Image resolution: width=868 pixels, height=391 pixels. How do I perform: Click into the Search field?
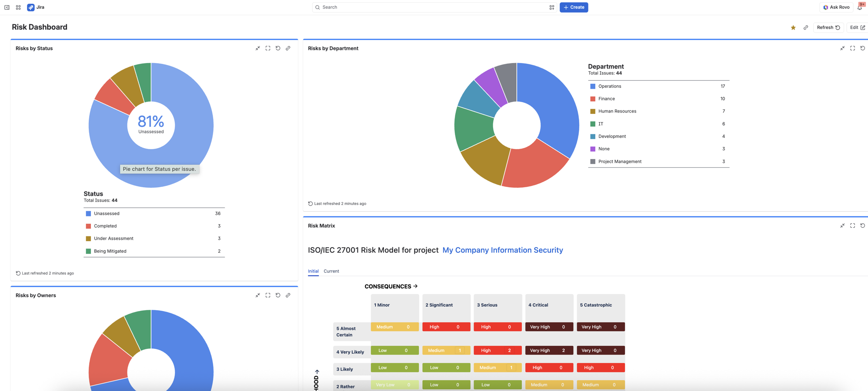point(434,7)
